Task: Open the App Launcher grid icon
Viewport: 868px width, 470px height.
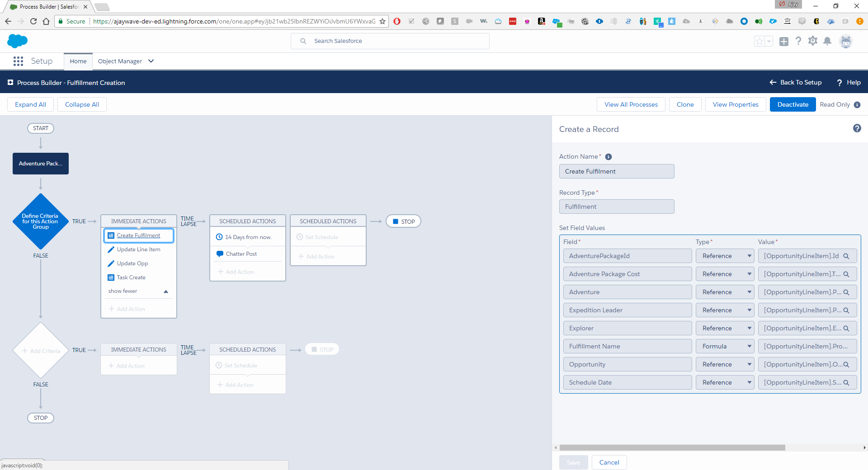Action: pyautogui.click(x=18, y=61)
